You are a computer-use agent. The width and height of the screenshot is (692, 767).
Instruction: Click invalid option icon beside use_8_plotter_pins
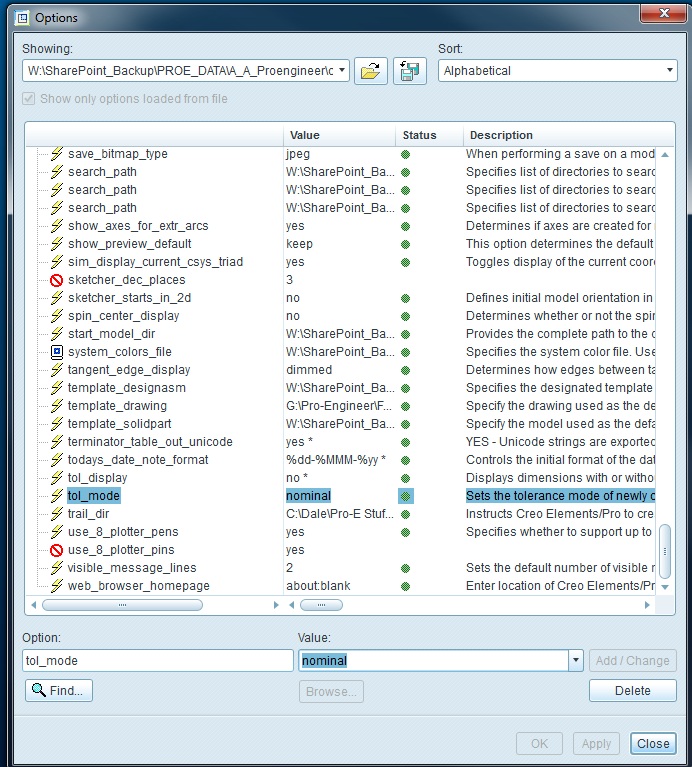point(57,550)
